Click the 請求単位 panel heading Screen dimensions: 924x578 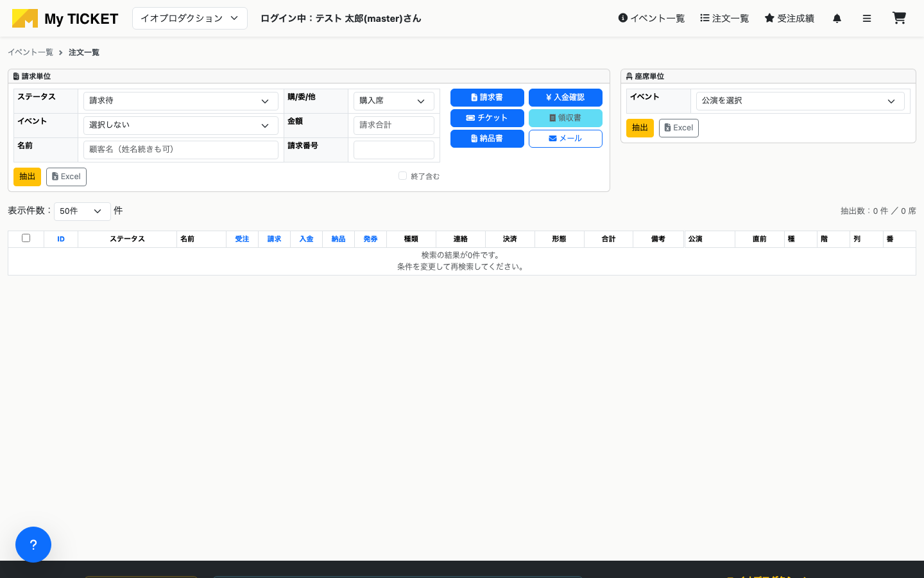[x=32, y=76]
